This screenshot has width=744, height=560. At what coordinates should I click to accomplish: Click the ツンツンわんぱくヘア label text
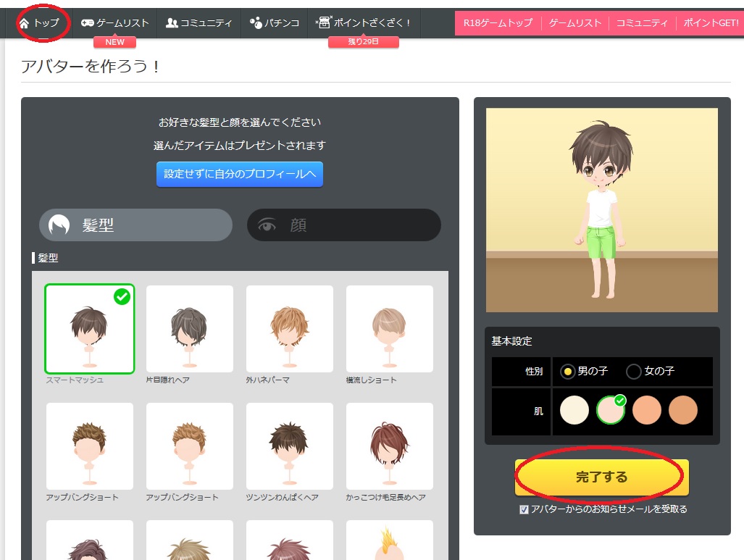click(283, 498)
